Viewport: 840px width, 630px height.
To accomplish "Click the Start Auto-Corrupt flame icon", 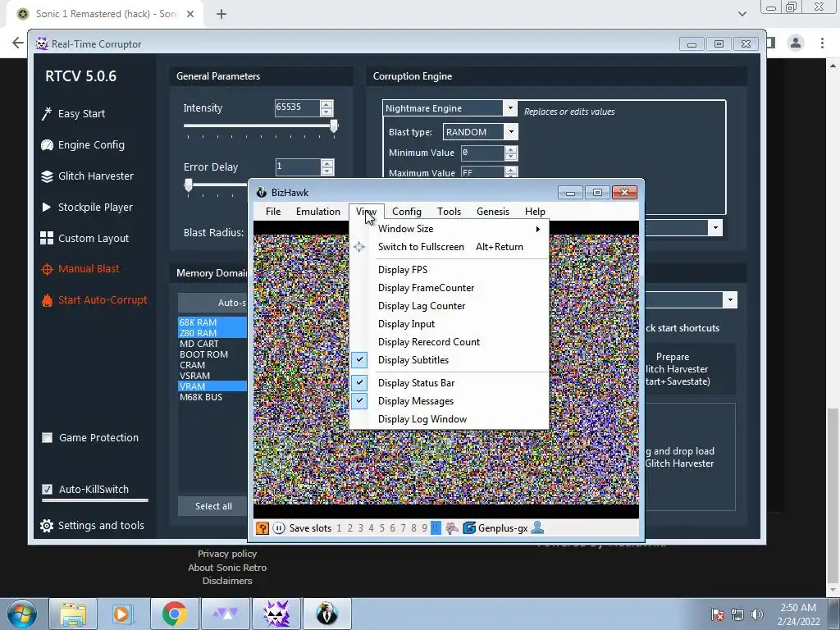I will pyautogui.click(x=47, y=300).
